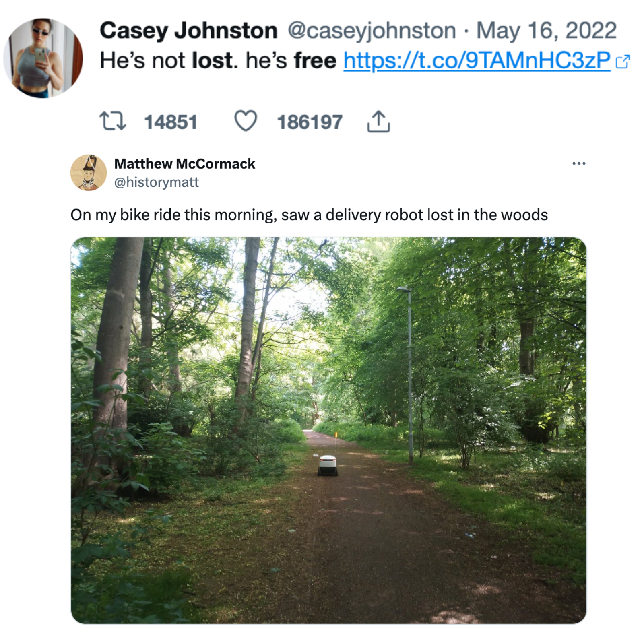644x644 pixels.
Task: Click the street lamp post in the photo
Action: (409, 375)
